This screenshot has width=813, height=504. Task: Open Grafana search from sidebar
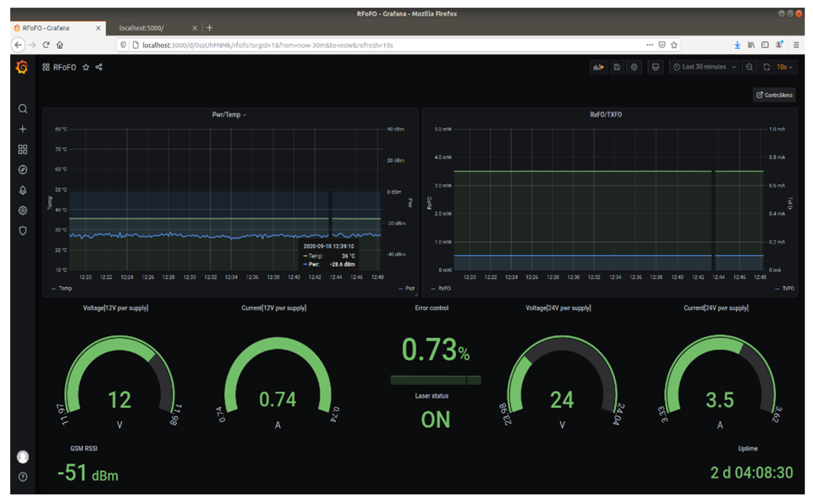(22, 109)
